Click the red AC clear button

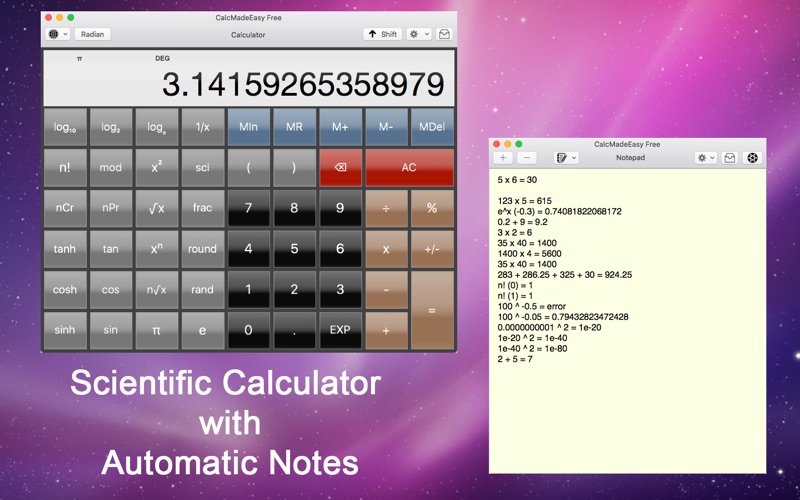[409, 167]
